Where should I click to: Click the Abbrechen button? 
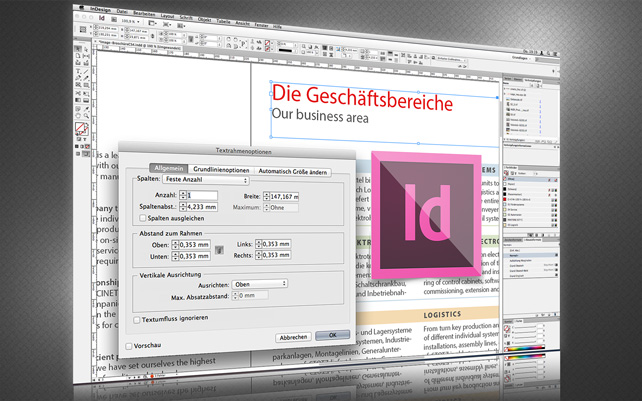click(293, 337)
